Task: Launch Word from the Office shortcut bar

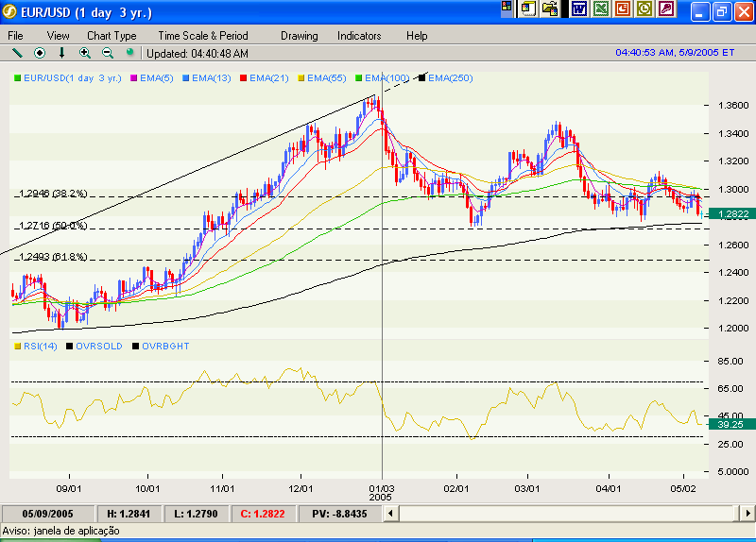Action: (578, 8)
